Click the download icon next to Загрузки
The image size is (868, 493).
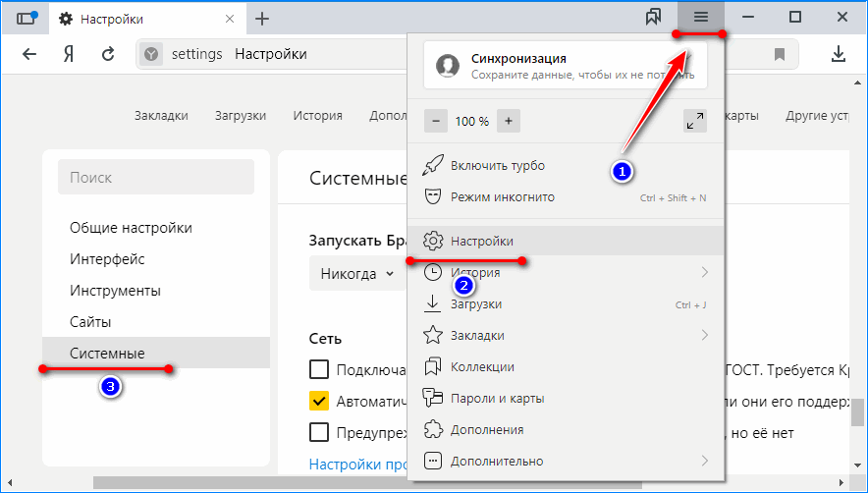point(432,303)
